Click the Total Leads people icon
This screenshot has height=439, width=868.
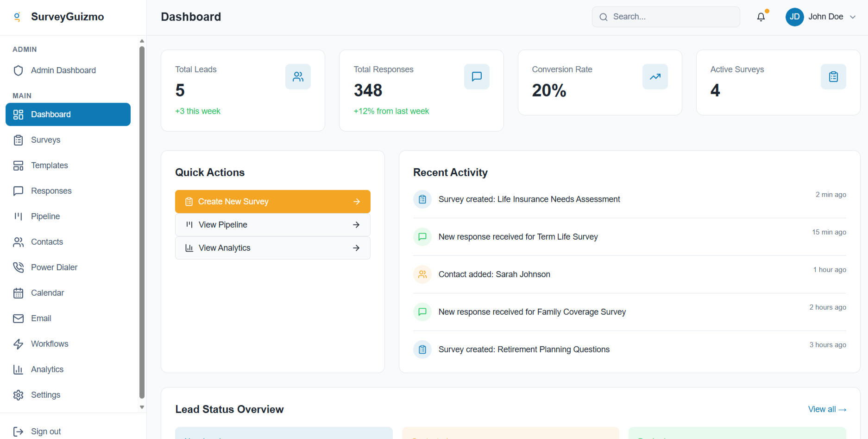(298, 77)
